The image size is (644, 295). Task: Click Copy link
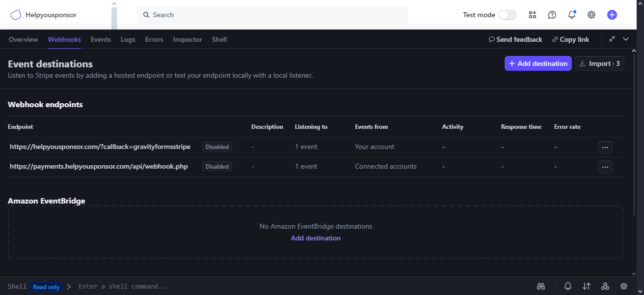coord(570,39)
